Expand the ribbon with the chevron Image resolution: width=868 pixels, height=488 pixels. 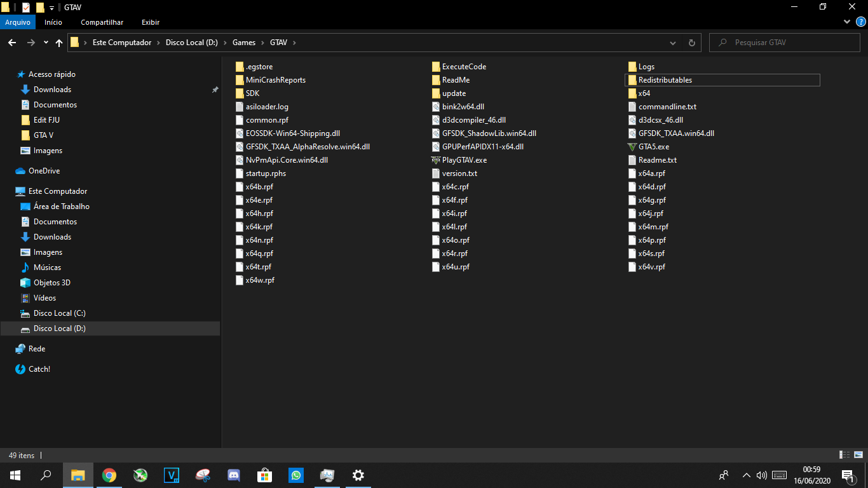coord(846,22)
